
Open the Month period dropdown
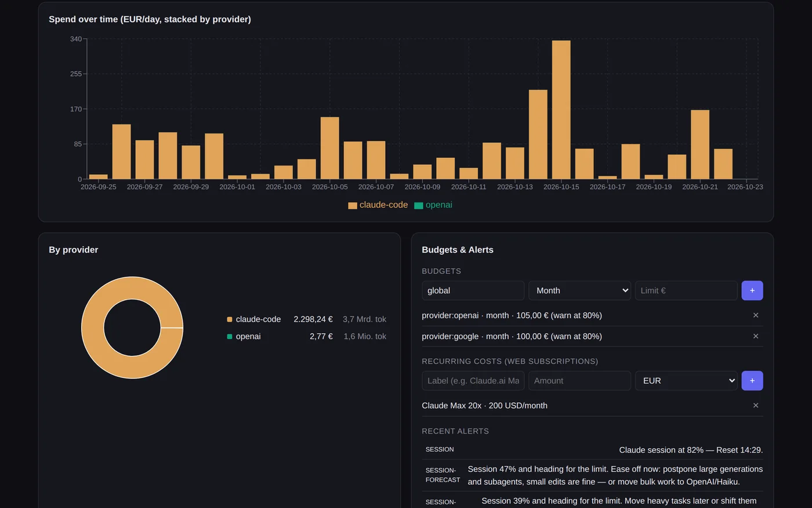coord(579,290)
